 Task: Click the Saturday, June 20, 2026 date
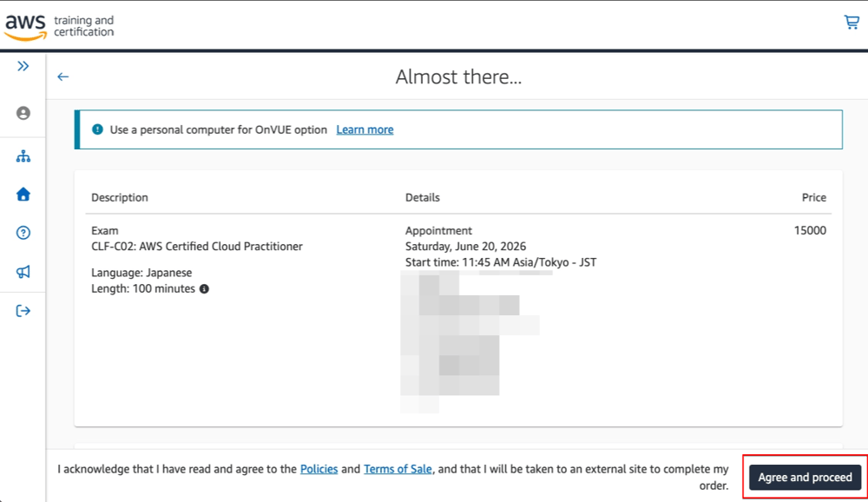(x=465, y=247)
